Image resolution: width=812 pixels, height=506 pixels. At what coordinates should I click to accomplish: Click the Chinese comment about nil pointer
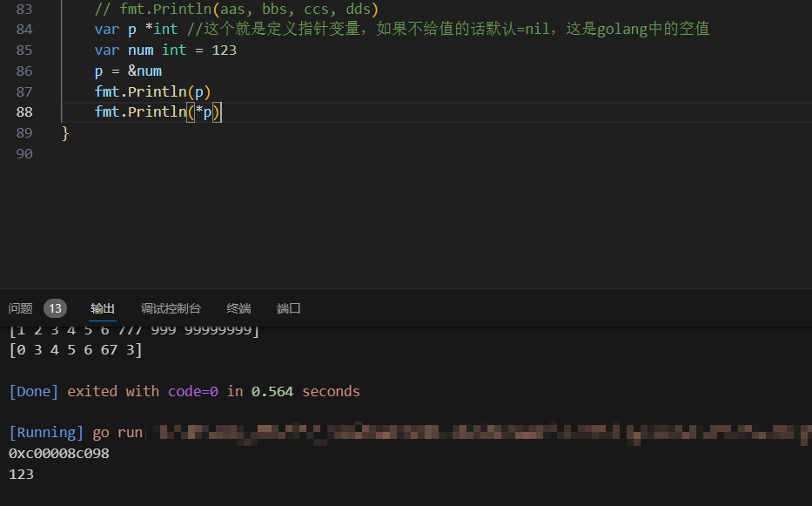click(448, 29)
